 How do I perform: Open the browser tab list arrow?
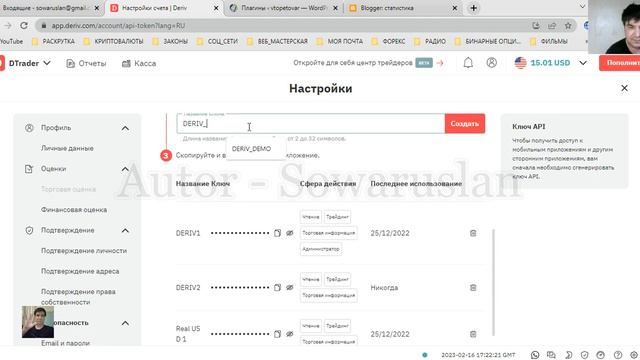(582, 7)
